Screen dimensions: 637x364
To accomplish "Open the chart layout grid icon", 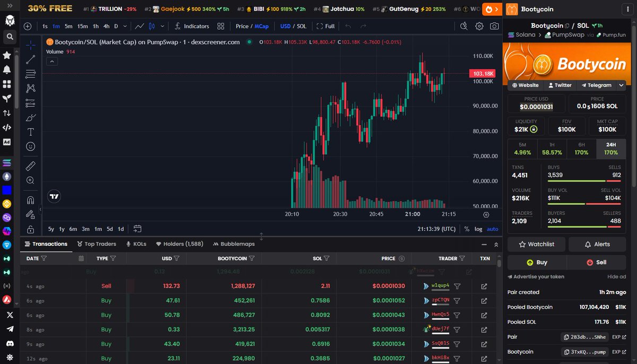I will coord(220,26).
